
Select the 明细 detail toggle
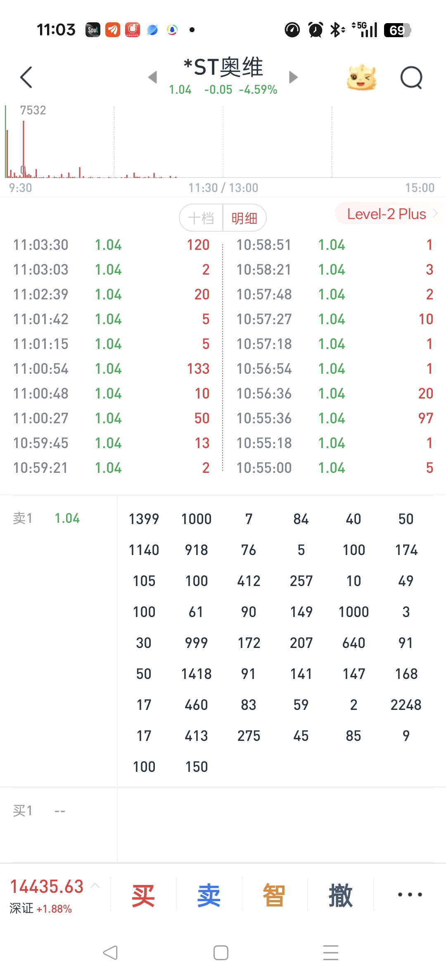coord(244,218)
